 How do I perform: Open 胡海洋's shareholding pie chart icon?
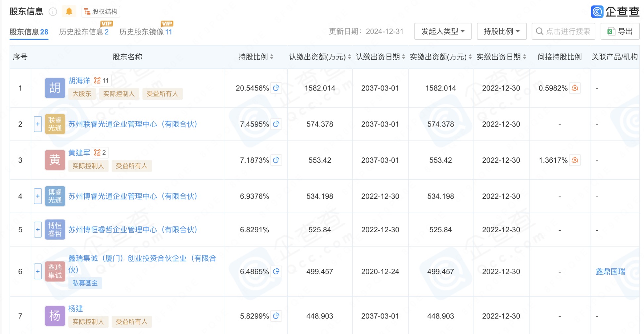point(276,88)
